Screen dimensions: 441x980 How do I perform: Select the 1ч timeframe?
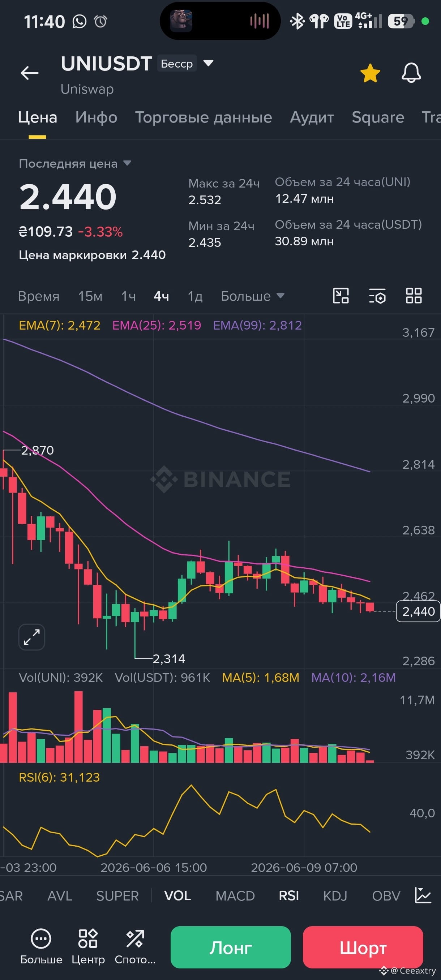point(128,296)
